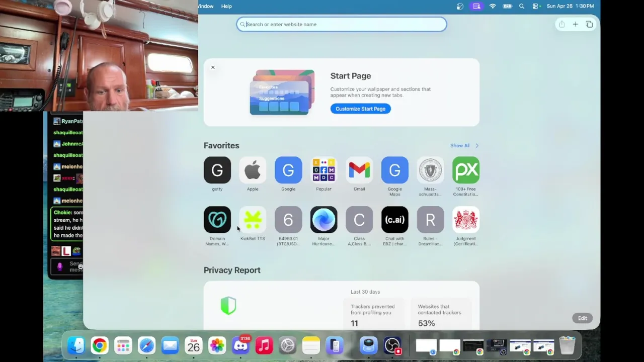This screenshot has width=644, height=362.
Task: Click the Edit button at bottom right
Action: point(583,318)
